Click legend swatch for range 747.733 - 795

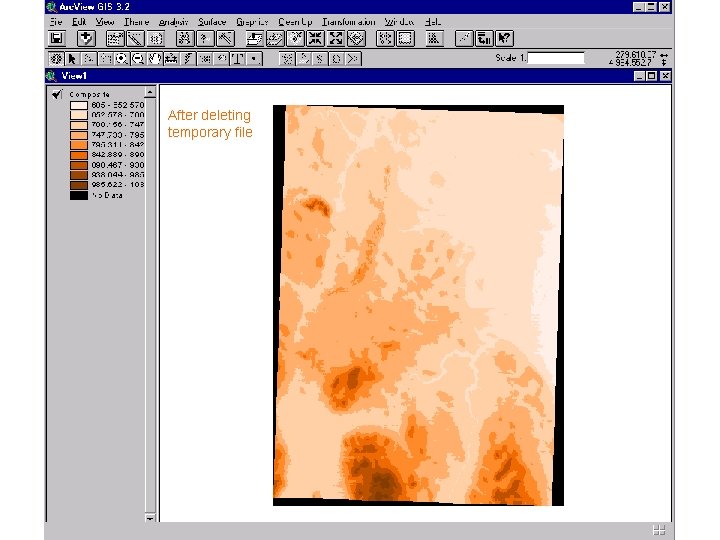click(79, 135)
